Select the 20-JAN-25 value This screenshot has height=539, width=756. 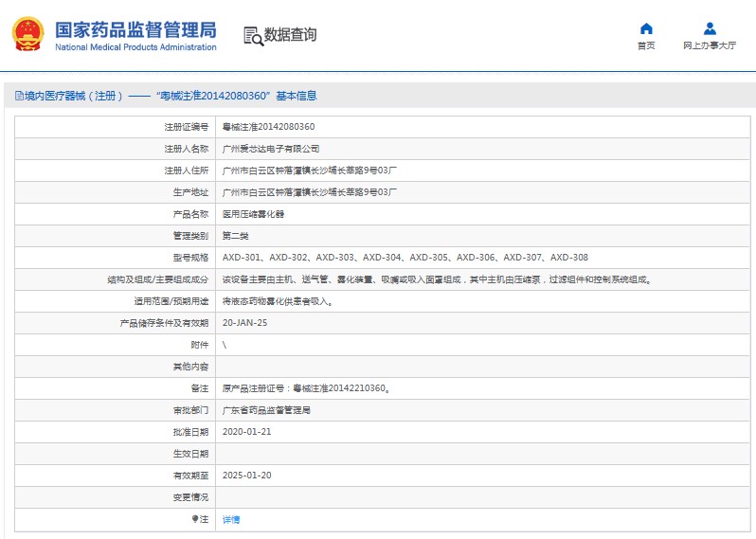244,323
